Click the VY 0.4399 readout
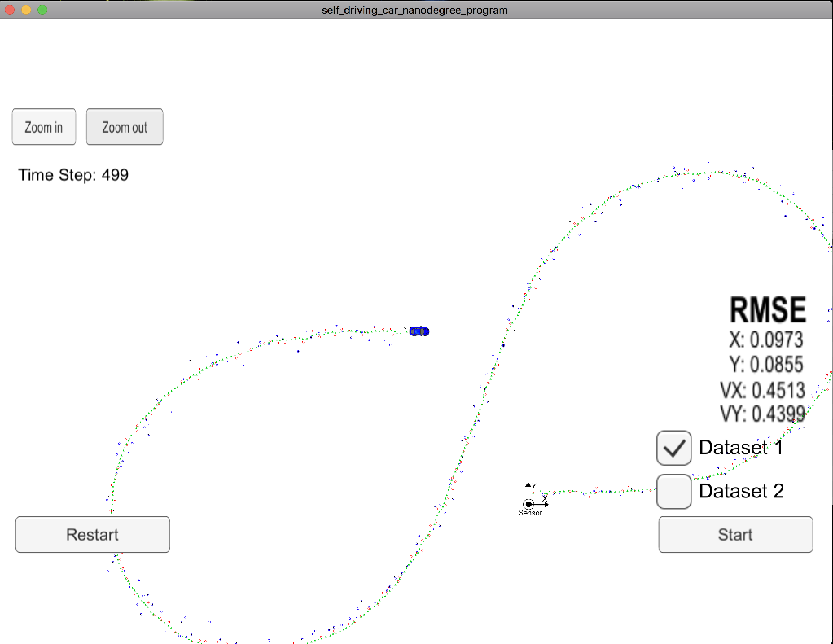This screenshot has height=644, width=833. (x=762, y=414)
